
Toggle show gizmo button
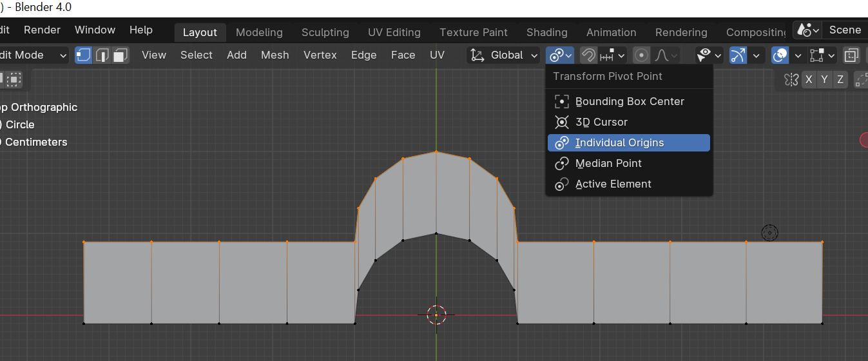point(738,55)
